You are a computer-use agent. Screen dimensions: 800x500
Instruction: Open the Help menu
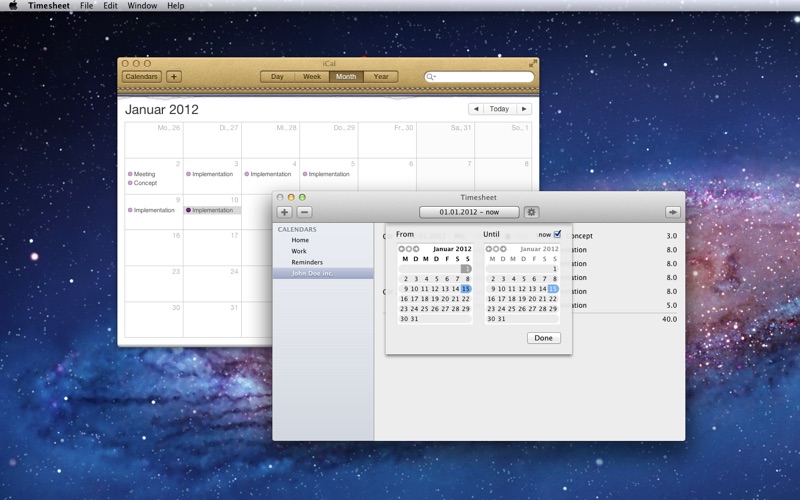(x=176, y=6)
